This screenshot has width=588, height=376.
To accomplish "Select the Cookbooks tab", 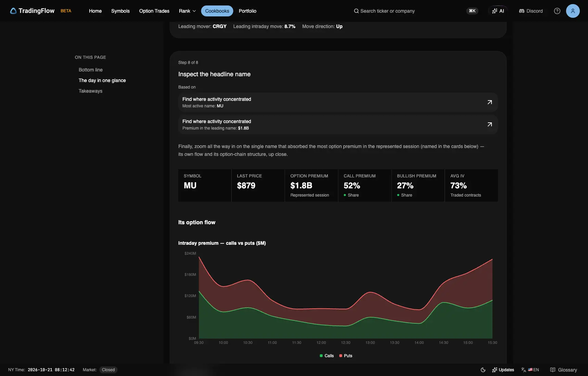I will tap(217, 11).
